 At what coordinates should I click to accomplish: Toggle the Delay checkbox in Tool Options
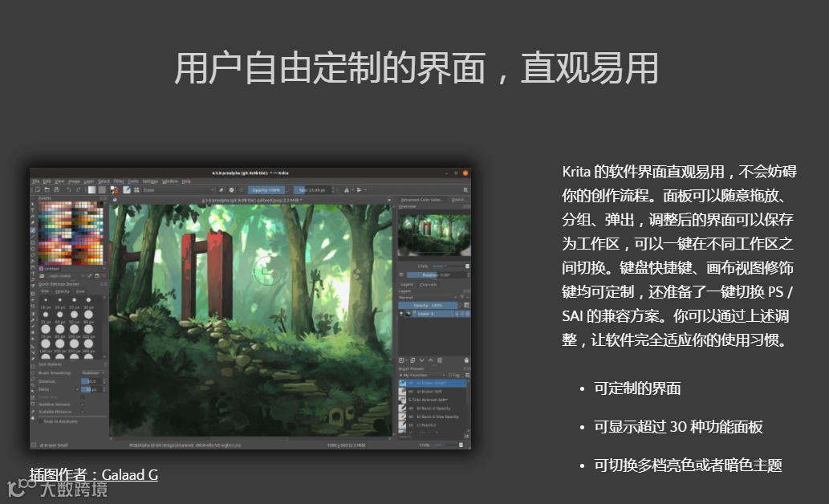pos(77,389)
